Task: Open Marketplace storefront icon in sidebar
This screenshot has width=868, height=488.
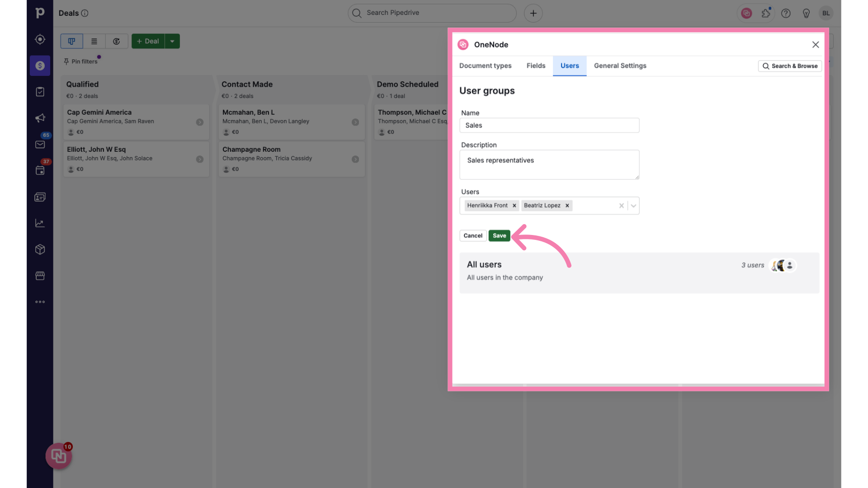Action: 40,276
